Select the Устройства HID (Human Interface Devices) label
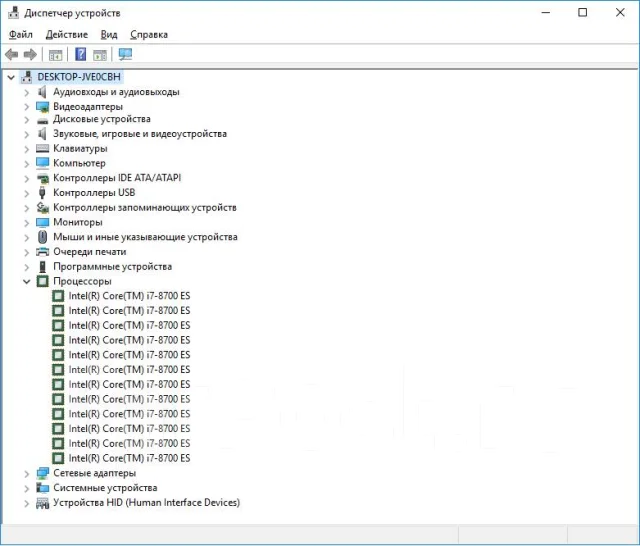Image resolution: width=640 pixels, height=546 pixels. (147, 502)
